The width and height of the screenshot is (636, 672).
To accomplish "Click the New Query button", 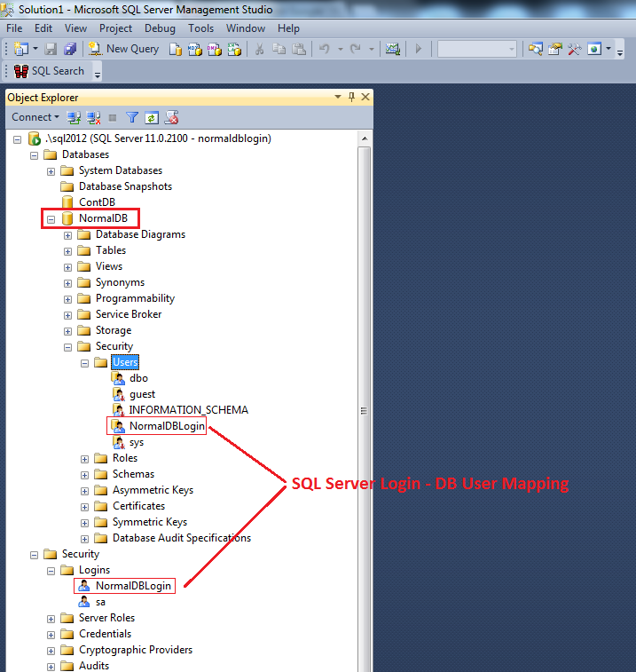I will (124, 49).
